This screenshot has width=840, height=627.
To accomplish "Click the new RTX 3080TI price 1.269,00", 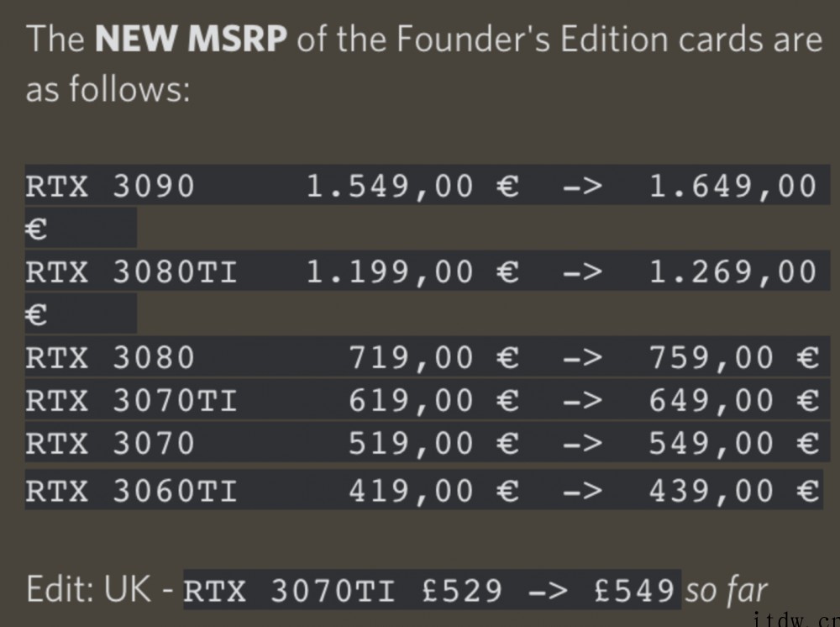I will point(732,271).
